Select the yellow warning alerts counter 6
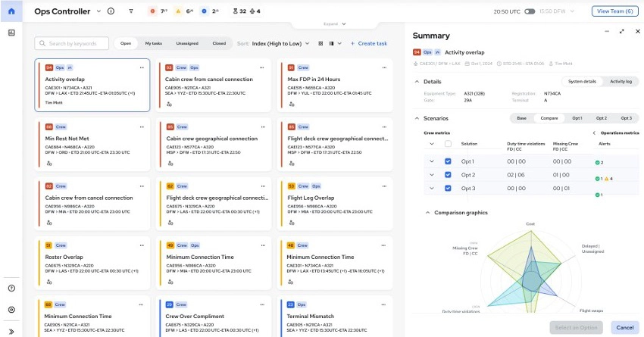644x337 pixels. pos(183,11)
